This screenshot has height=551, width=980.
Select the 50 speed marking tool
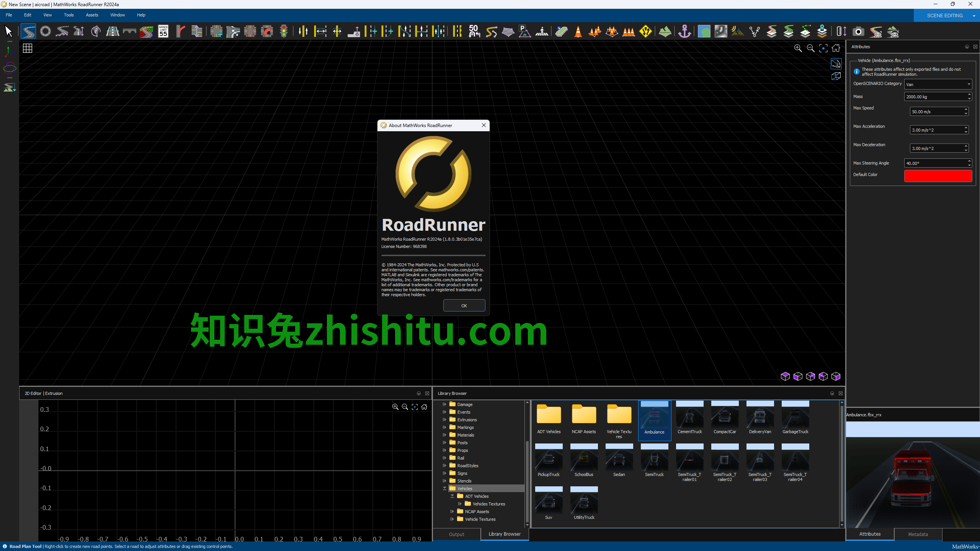tap(474, 31)
